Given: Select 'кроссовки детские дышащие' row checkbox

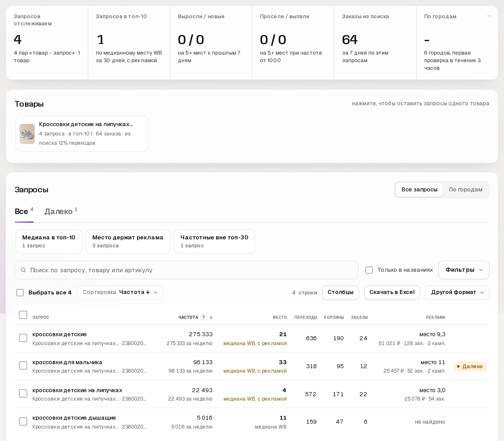Looking at the screenshot, I should pyautogui.click(x=23, y=421).
